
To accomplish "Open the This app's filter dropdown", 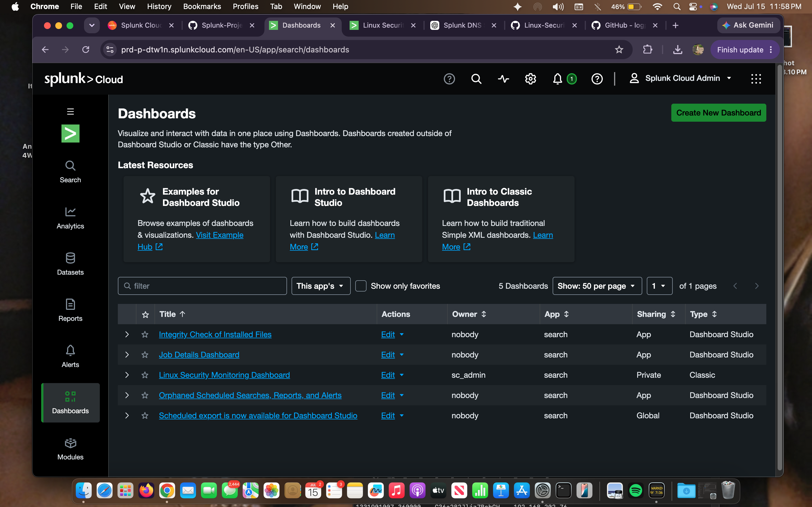I will click(321, 286).
